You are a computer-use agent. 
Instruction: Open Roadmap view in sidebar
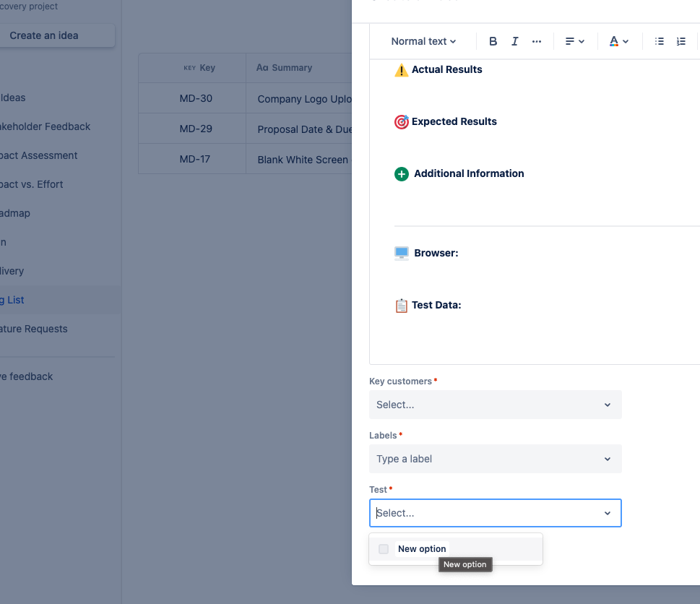tap(15, 213)
